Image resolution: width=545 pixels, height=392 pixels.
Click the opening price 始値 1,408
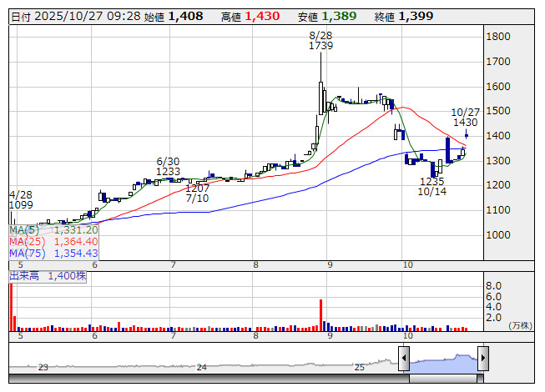pyautogui.click(x=174, y=17)
